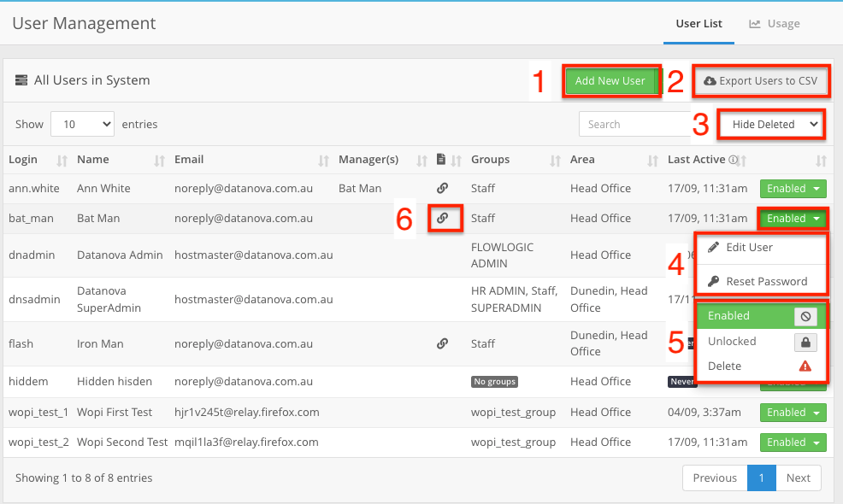Click wopi_test_group in wopi_test_2 row
This screenshot has height=504, width=843.
tap(514, 442)
